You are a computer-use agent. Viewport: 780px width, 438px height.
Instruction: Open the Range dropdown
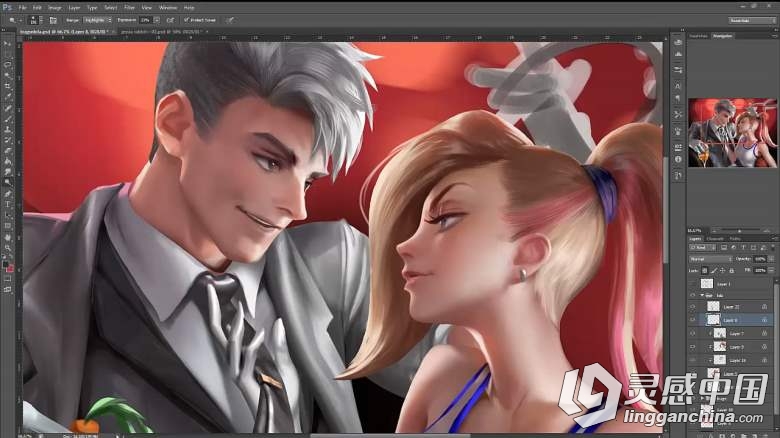coord(98,20)
